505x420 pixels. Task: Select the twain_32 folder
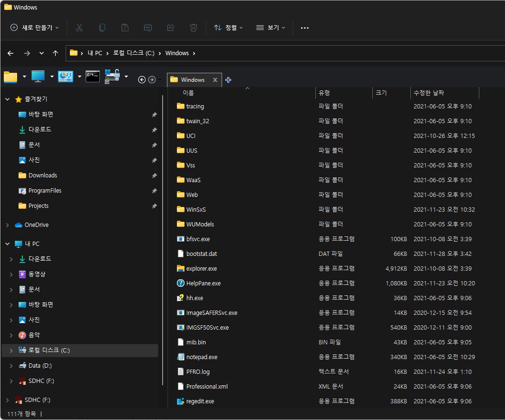(x=197, y=121)
